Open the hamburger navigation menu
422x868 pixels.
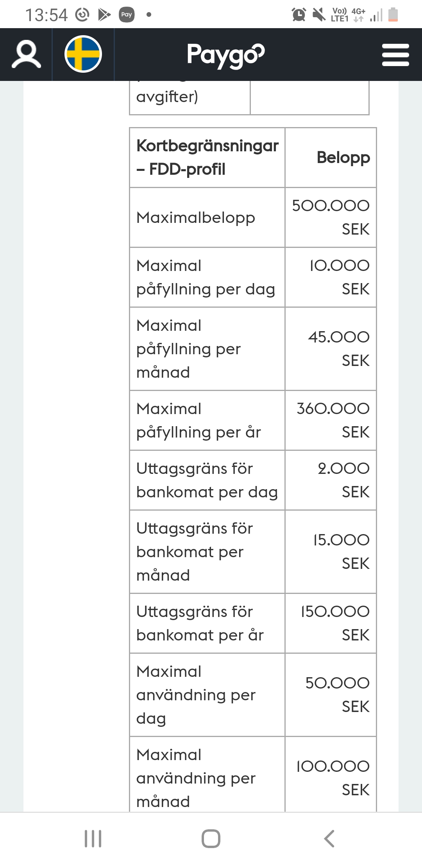tap(395, 55)
